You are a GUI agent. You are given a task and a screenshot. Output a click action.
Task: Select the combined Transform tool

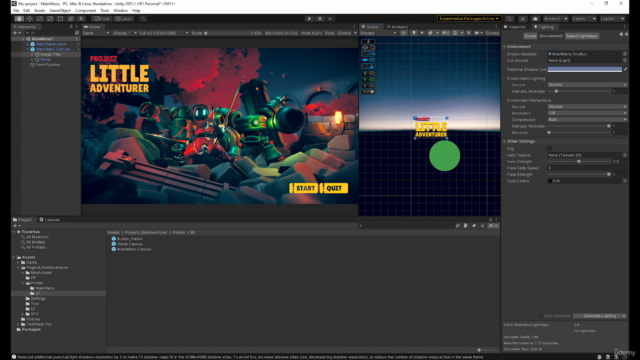pyautogui.click(x=71, y=19)
